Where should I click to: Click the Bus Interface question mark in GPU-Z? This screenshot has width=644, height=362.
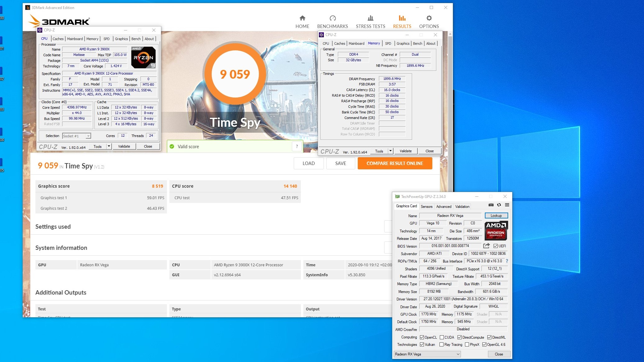point(507,261)
